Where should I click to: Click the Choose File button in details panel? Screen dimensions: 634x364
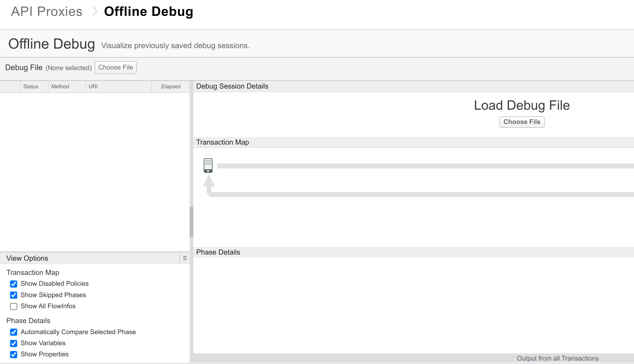[522, 122]
